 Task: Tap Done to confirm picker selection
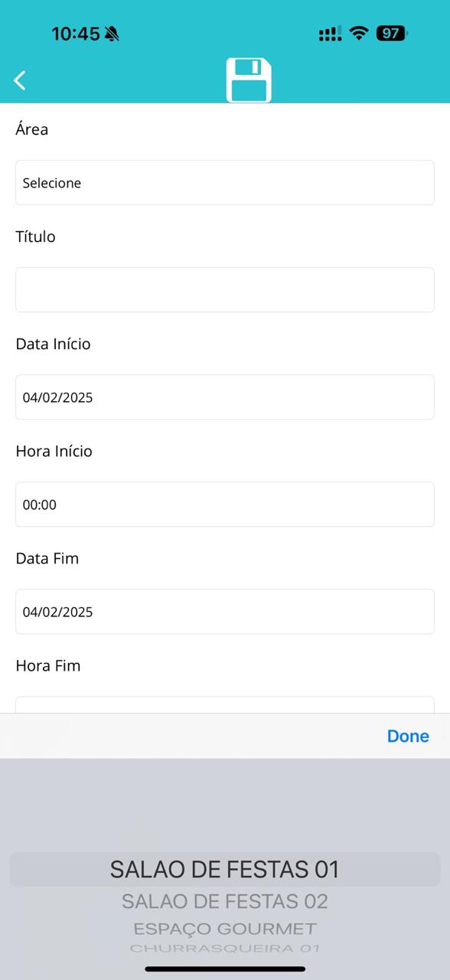(408, 736)
